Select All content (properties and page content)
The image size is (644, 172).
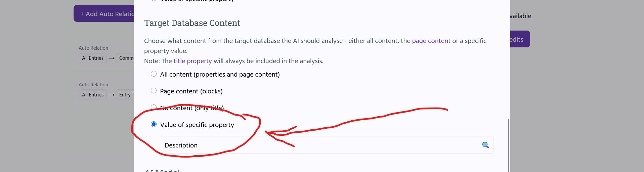click(x=154, y=74)
